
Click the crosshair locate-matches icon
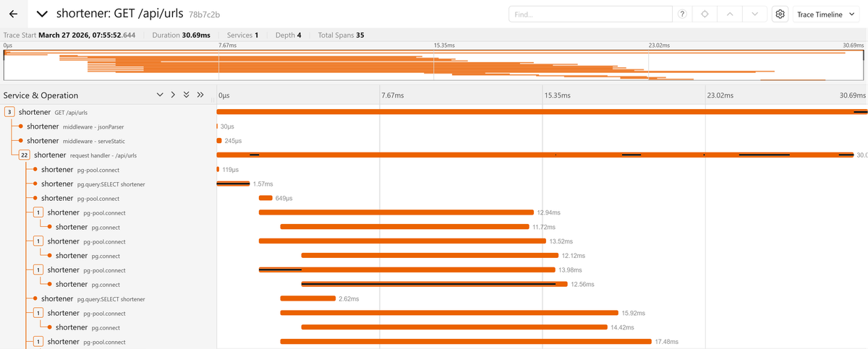click(x=704, y=14)
